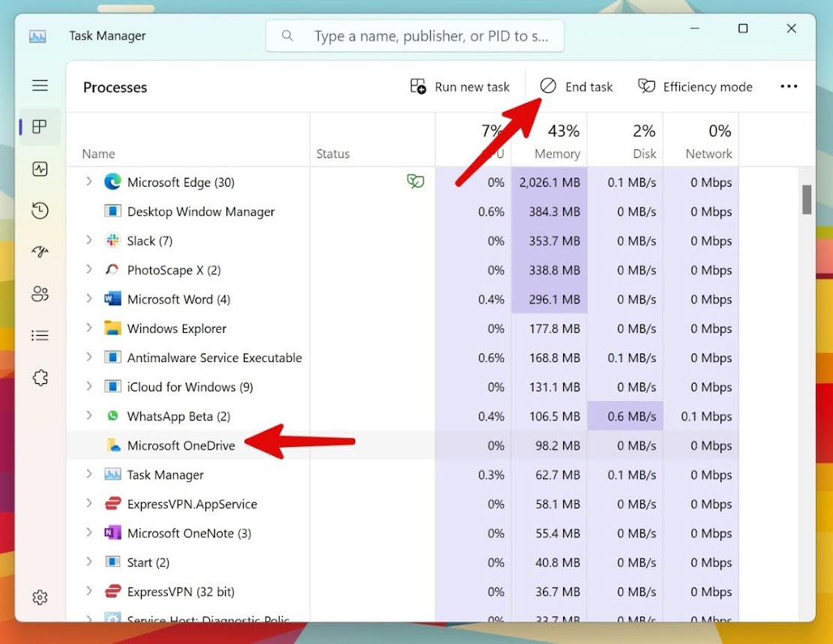Expand the Microsoft Word (4) group
This screenshot has width=833, height=644.
pyautogui.click(x=88, y=298)
